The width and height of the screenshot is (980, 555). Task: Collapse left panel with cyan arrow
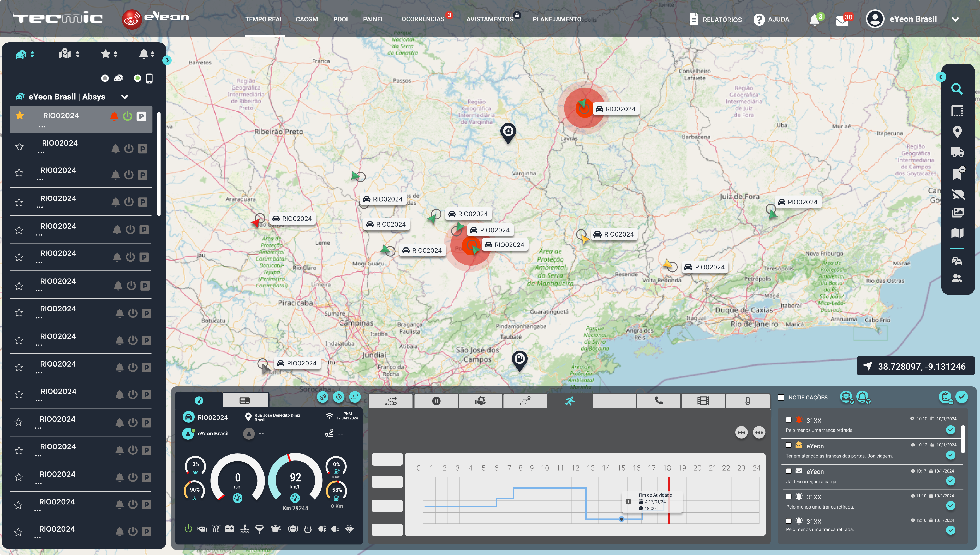point(167,60)
